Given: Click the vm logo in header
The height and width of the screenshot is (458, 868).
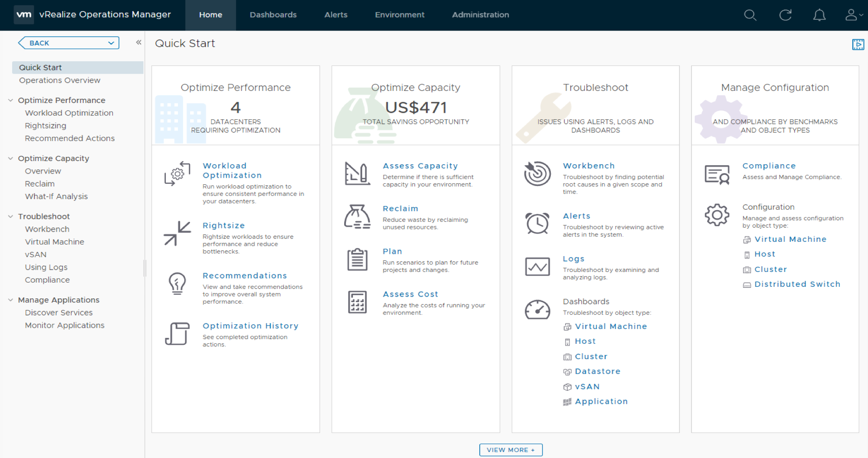Looking at the screenshot, I should click(24, 15).
